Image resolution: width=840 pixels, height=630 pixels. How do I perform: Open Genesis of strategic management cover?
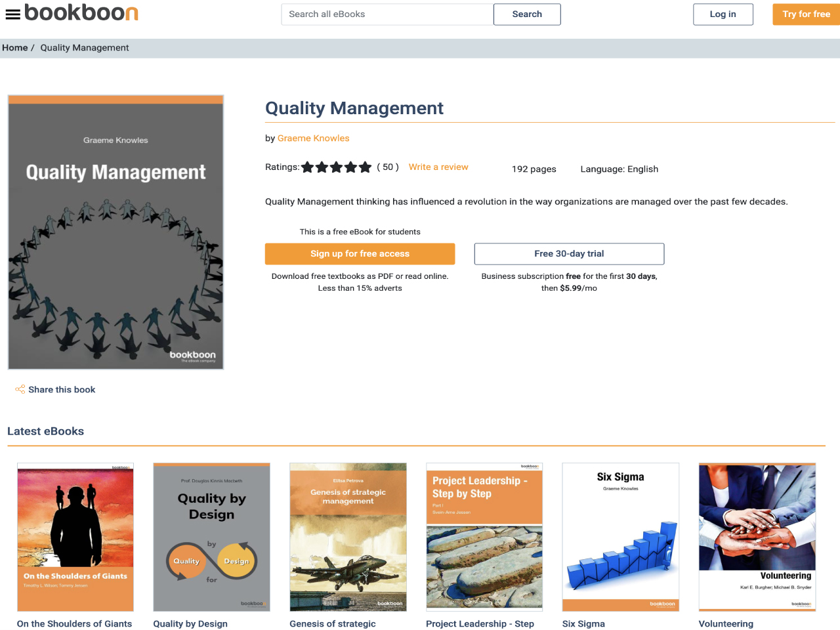click(x=348, y=537)
